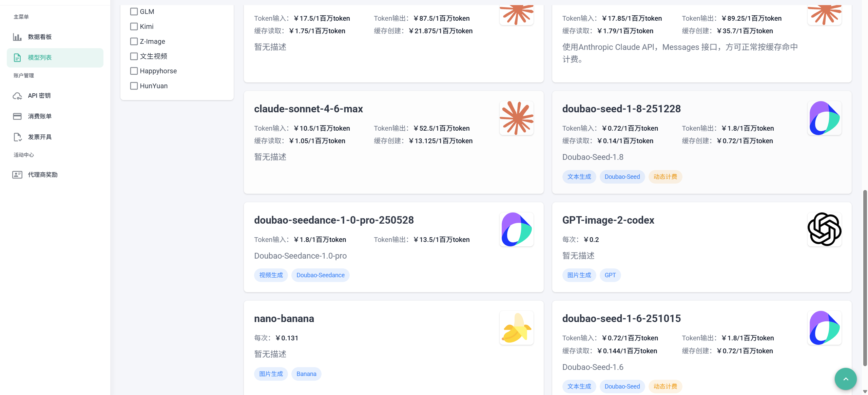868x395 pixels.
Task: Navigate to 发票开具 menu item
Action: tap(55, 137)
